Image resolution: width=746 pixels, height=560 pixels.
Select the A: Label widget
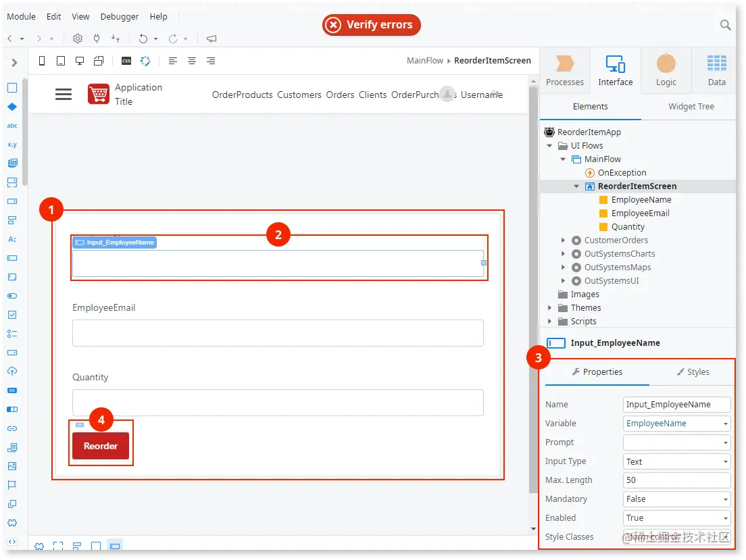click(x=12, y=239)
